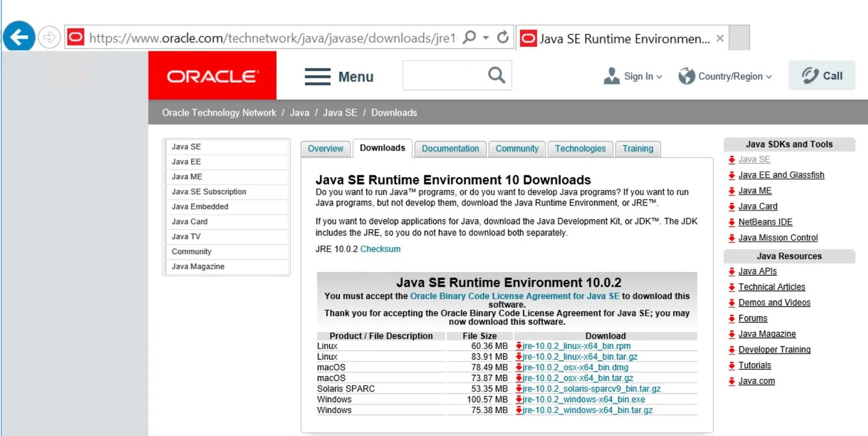
Task: Click the page refresh icon
Action: click(503, 37)
